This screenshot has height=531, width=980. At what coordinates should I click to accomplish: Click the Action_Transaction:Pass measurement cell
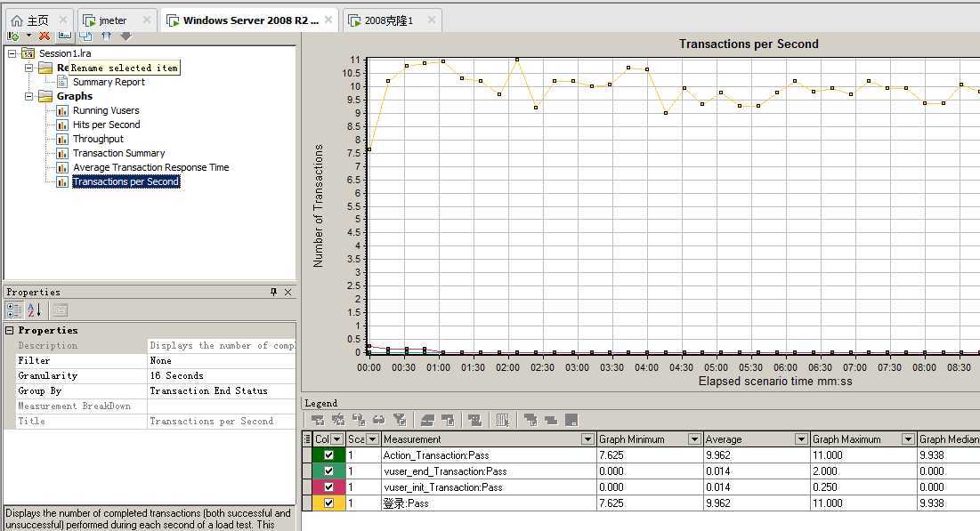coord(488,455)
